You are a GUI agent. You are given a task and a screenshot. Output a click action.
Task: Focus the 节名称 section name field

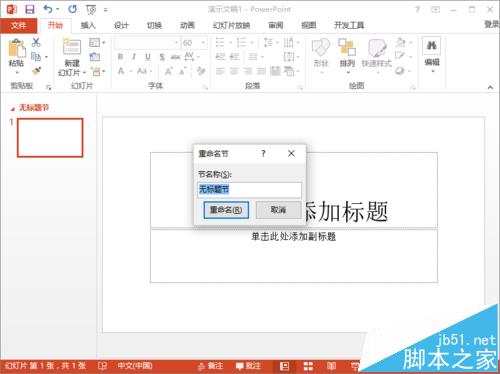(250, 189)
